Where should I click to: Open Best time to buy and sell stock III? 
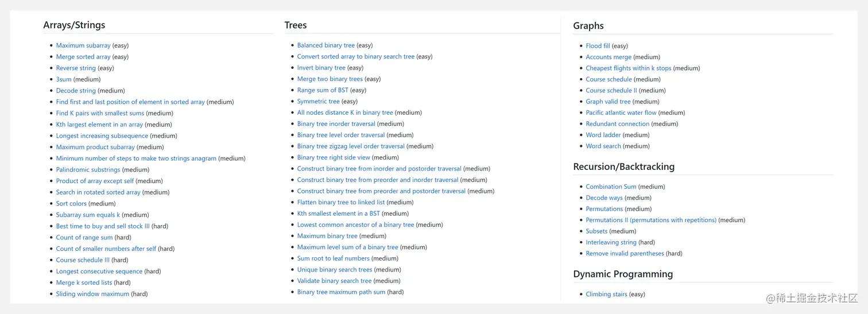103,226
